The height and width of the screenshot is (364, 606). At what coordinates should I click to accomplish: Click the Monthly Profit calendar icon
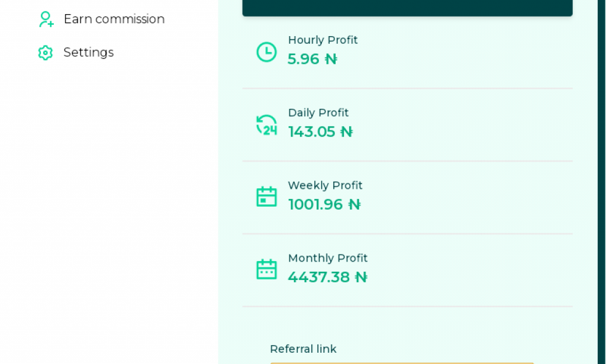[x=266, y=270]
